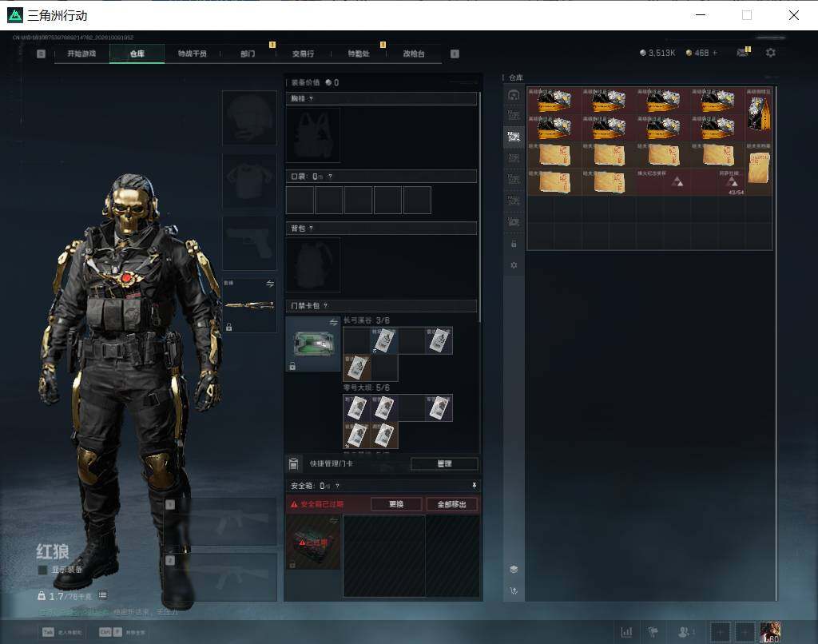This screenshot has width=818, height=644.
Task: Click the help icon next to 安全箱
Action: click(338, 486)
